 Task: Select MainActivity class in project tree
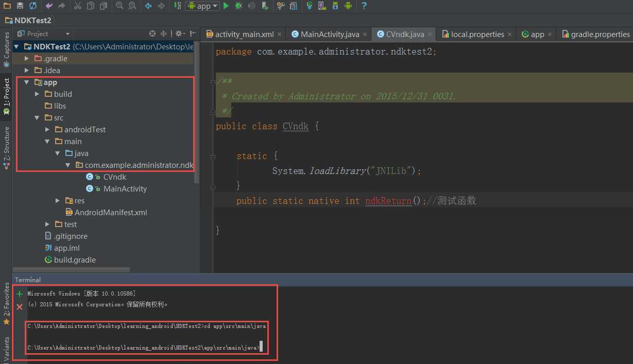[x=117, y=189]
